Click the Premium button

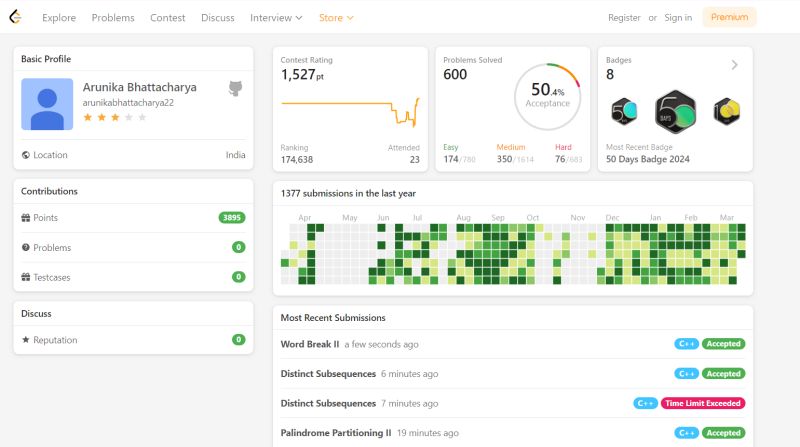730,17
